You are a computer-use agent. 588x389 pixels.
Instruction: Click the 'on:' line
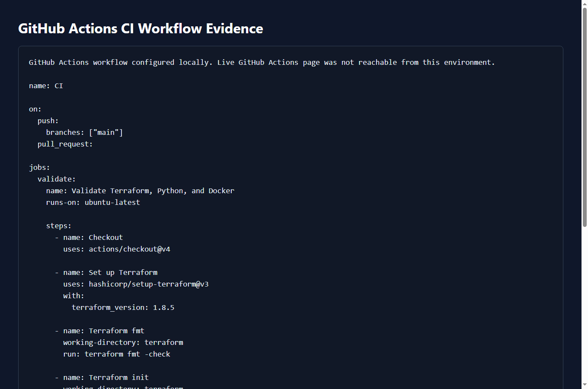(35, 109)
